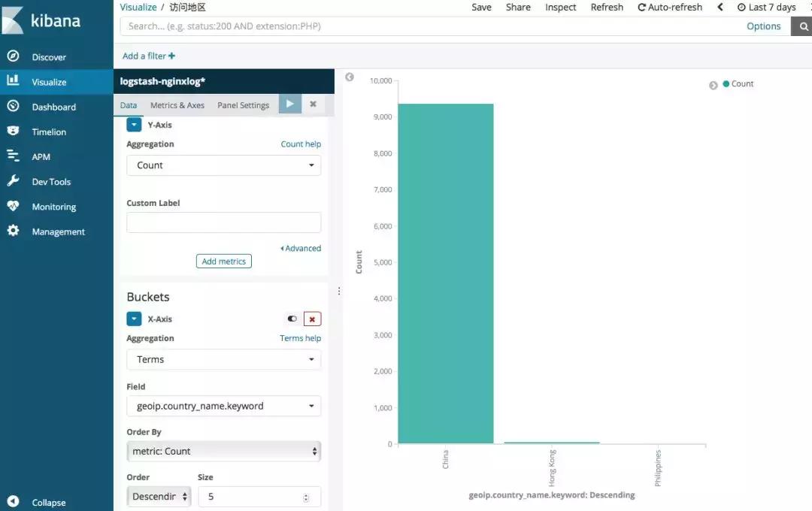This screenshot has width=812, height=511.
Task: Switch to the Metrics & Axes tab
Action: click(x=177, y=104)
